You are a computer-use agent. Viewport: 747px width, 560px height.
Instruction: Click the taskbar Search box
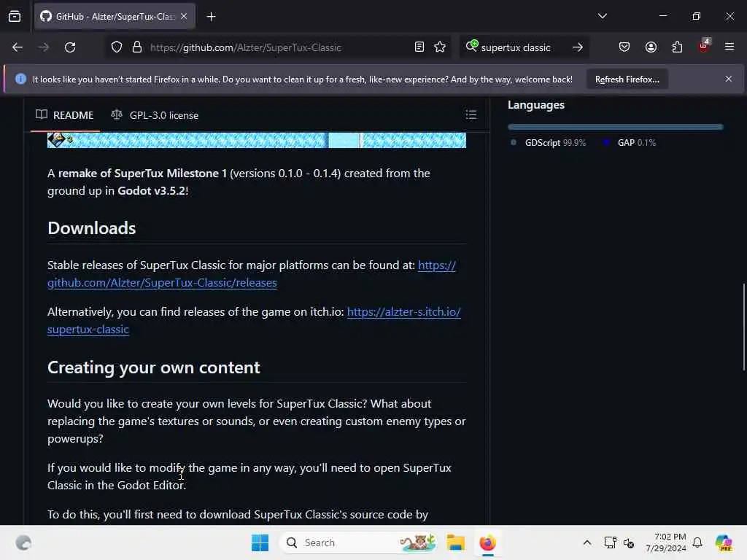point(358,542)
